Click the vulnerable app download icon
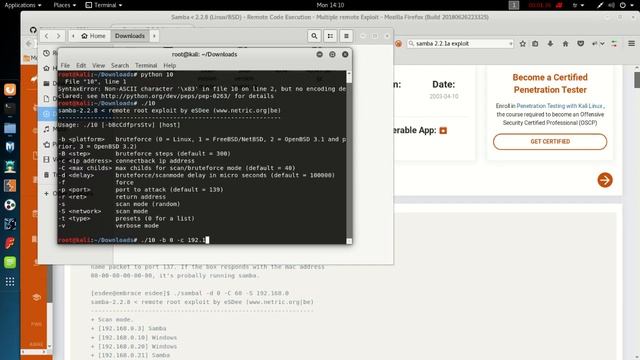640x360 pixels. click(x=443, y=131)
